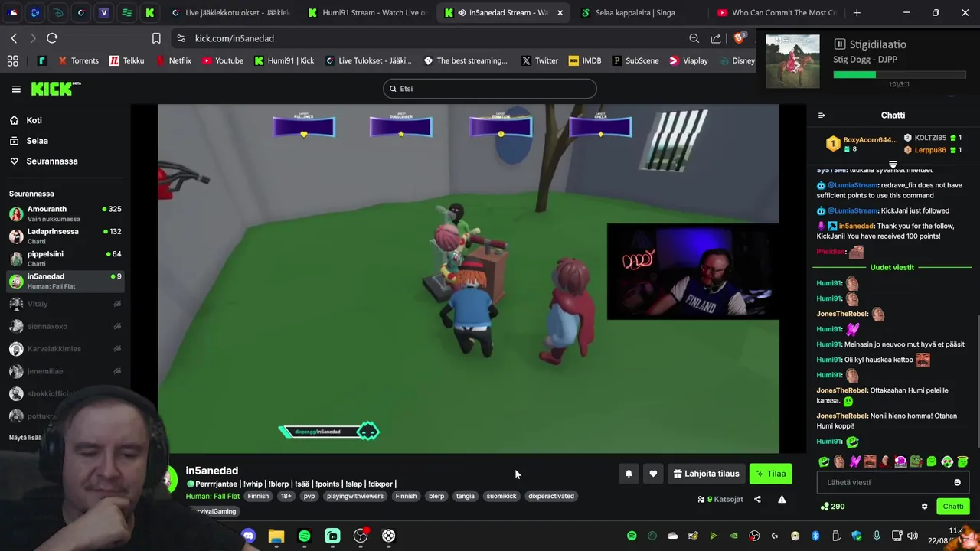980x551 pixels.
Task: Open the Netflix bookmark
Action: (173, 60)
